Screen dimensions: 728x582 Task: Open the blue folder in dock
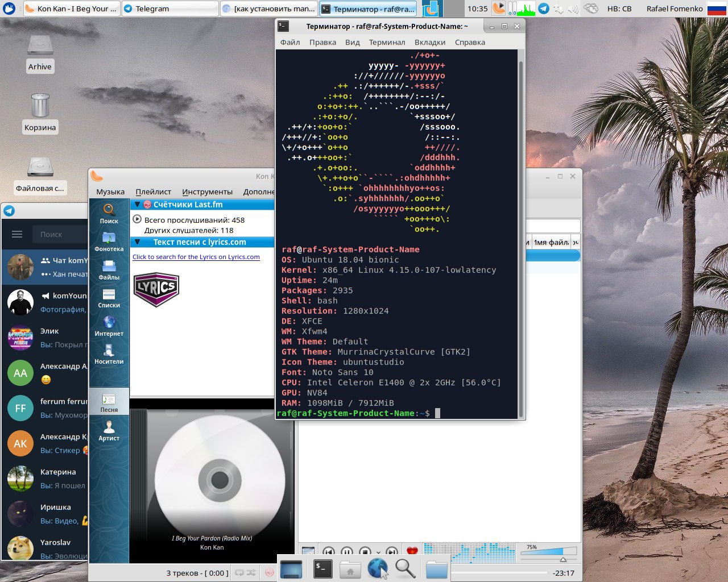pyautogui.click(x=436, y=568)
